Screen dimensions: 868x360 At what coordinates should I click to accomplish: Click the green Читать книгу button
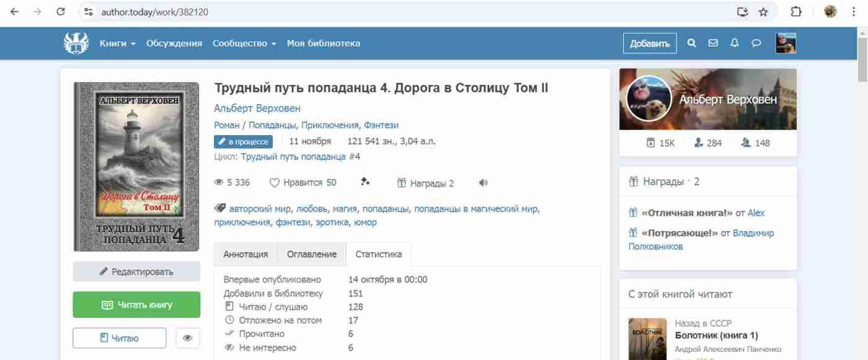(x=136, y=305)
